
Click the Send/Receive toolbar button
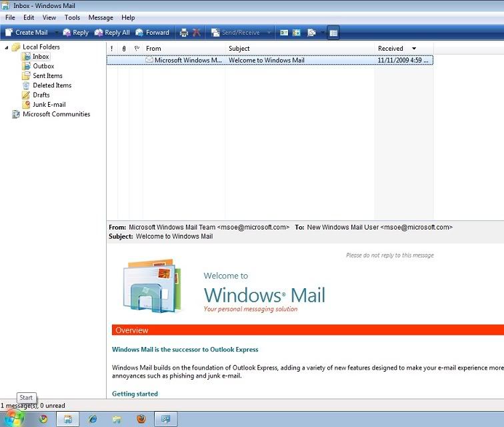[x=235, y=33]
